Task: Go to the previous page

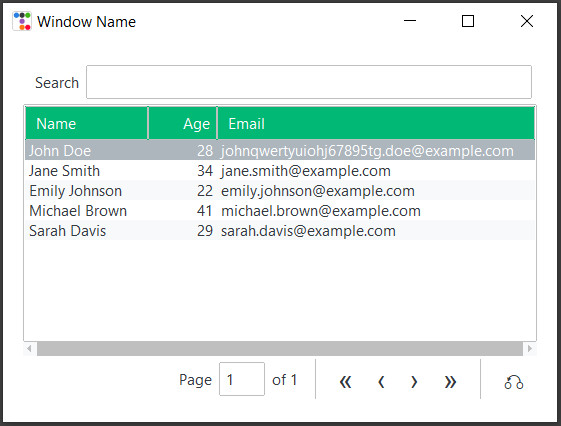Action: pos(381,382)
